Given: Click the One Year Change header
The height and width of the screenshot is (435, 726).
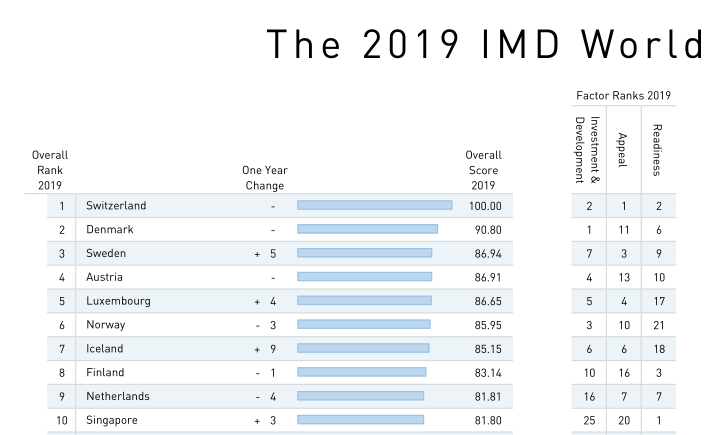Looking at the screenshot, I should click(264, 178).
